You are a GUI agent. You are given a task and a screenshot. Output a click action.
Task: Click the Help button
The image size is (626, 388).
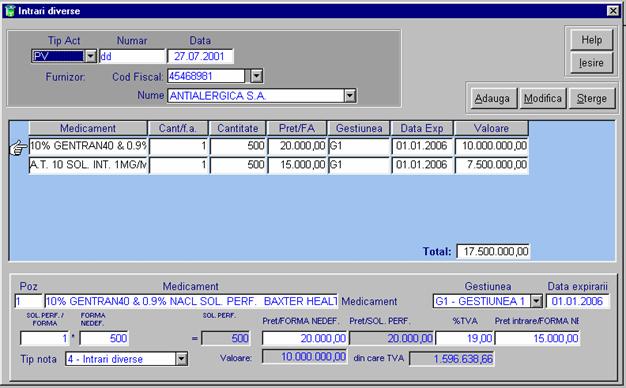click(x=591, y=40)
